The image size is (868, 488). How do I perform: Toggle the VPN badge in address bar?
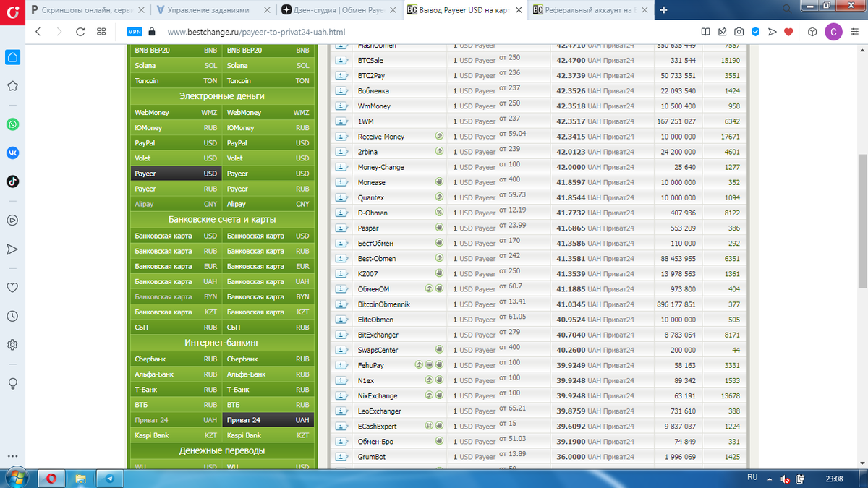point(135,32)
